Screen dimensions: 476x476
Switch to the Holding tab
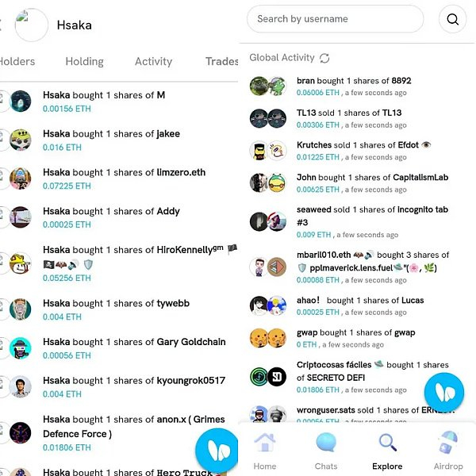(85, 62)
